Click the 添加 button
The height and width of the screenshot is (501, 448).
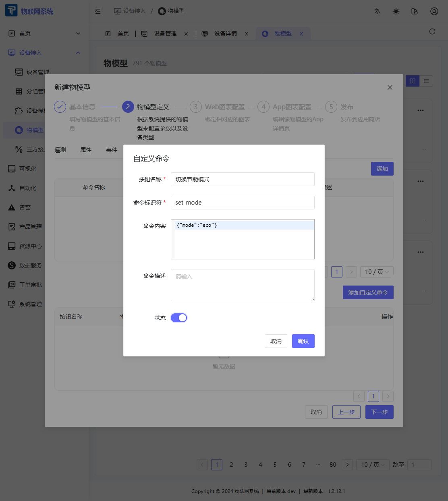coord(382,169)
